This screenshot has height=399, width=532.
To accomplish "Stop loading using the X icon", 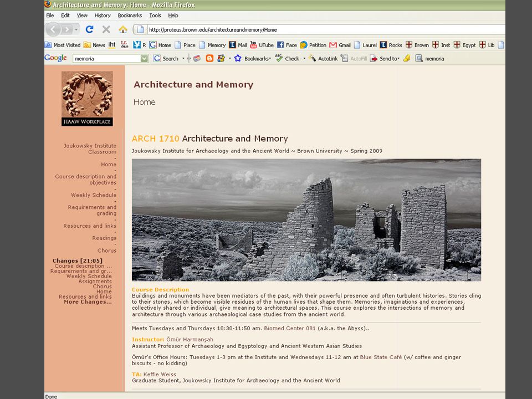I will (106, 29).
